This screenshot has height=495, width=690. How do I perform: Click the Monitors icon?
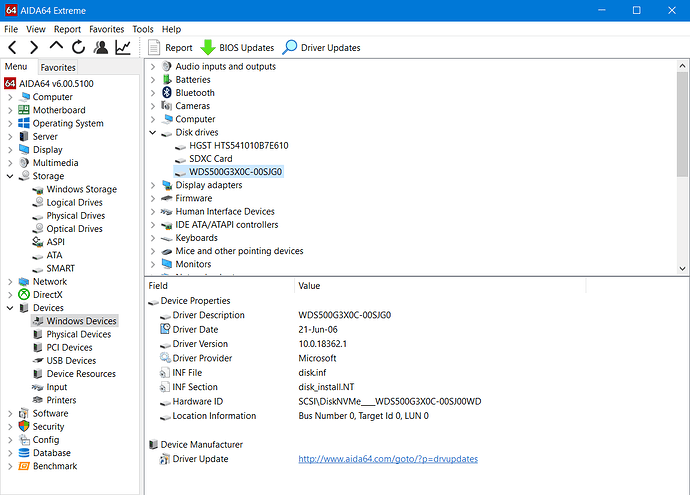tap(167, 264)
